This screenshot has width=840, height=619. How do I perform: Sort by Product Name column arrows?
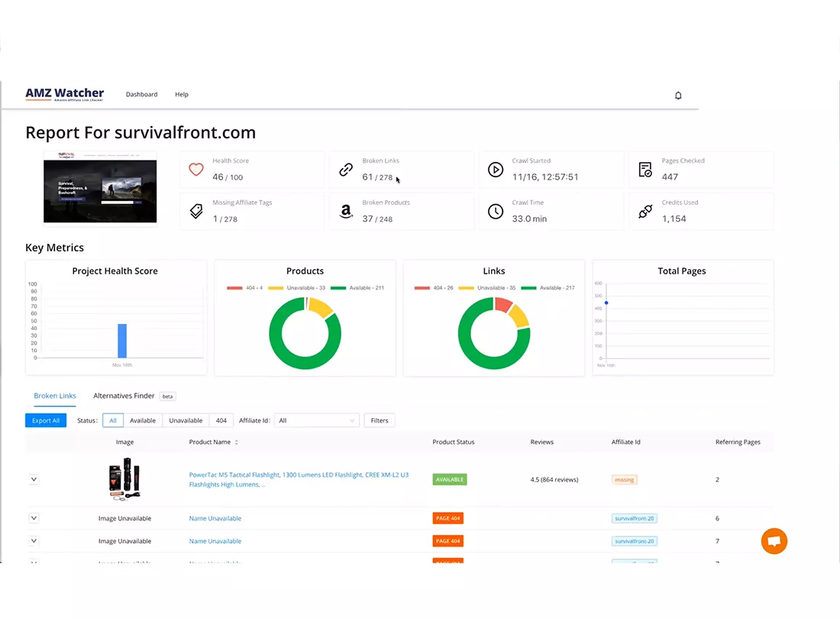point(236,442)
